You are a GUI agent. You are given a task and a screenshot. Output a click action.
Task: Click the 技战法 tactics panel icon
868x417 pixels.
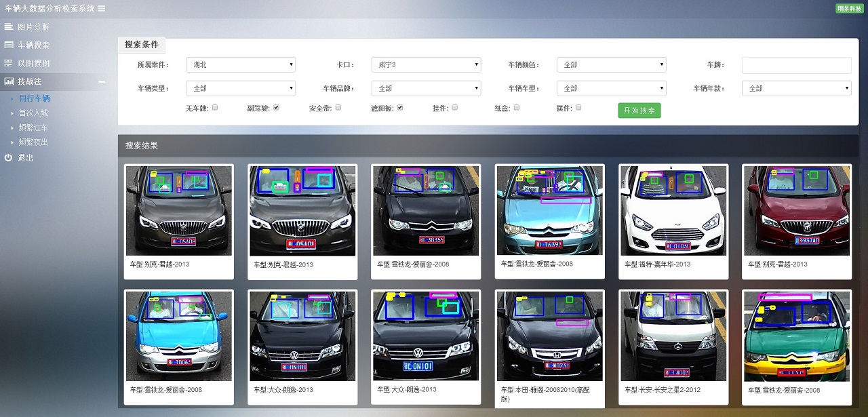tap(9, 81)
